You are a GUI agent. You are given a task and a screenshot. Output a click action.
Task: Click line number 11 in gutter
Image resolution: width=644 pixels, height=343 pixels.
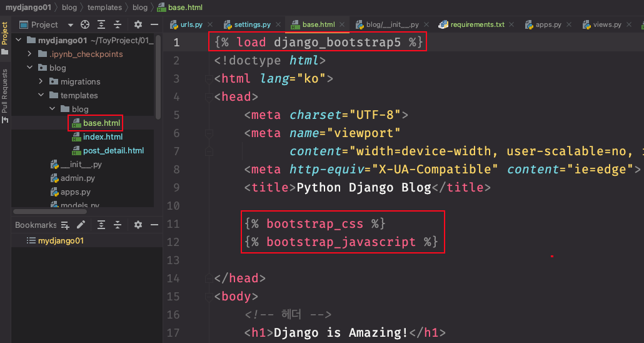point(173,224)
